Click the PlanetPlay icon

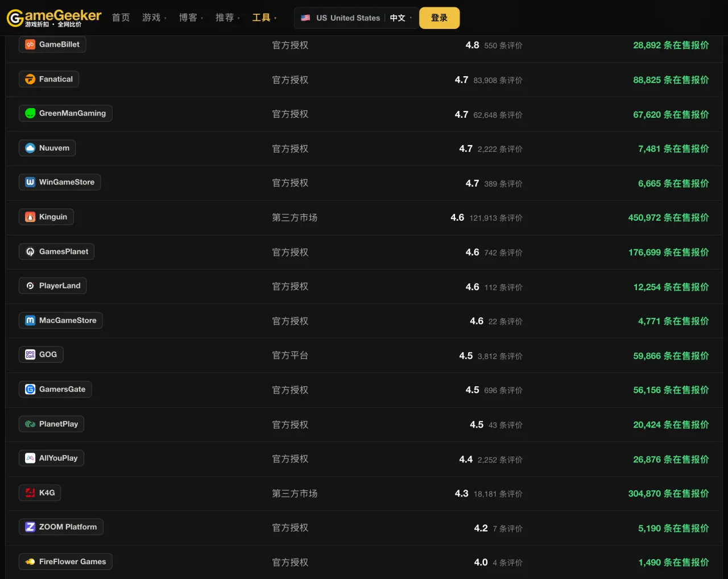coord(30,424)
